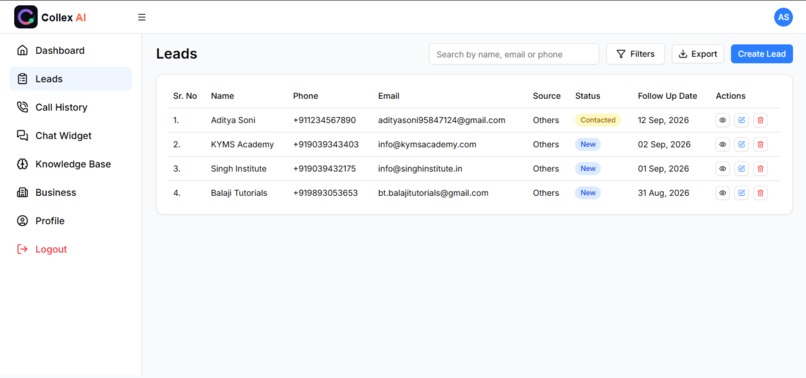The height and width of the screenshot is (378, 806).
Task: Click the Phone column header
Action: click(305, 96)
